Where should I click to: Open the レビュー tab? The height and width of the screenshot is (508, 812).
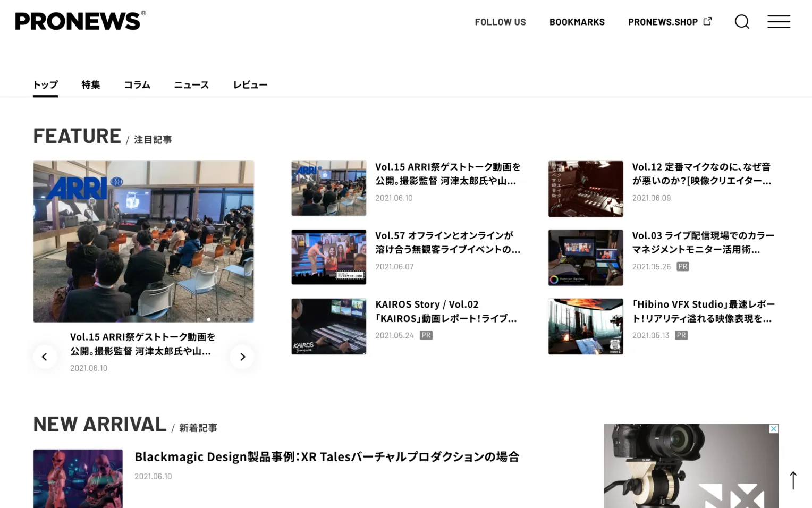[250, 84]
